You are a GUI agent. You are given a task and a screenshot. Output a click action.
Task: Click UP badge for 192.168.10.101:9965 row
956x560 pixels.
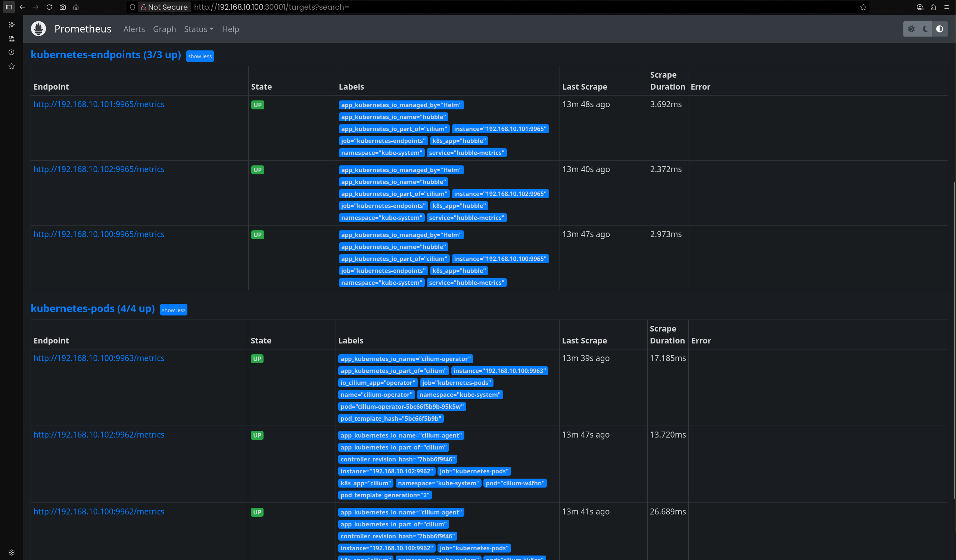click(258, 105)
